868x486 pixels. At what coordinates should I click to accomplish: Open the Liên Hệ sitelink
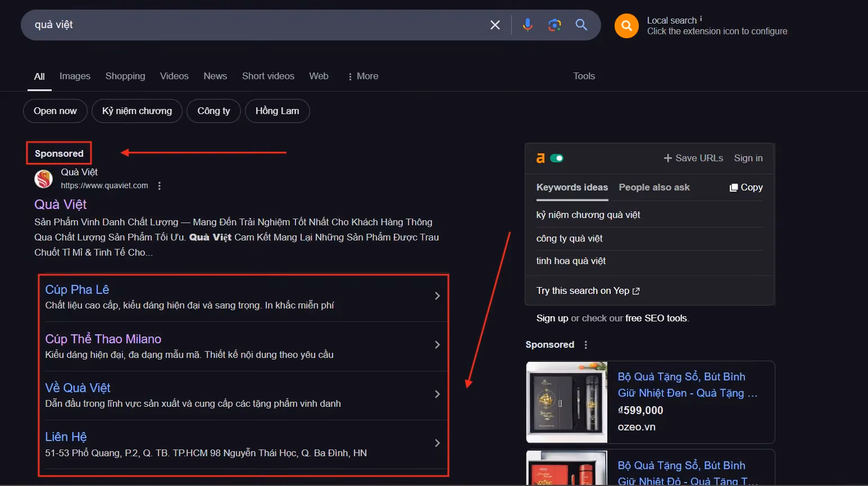66,437
